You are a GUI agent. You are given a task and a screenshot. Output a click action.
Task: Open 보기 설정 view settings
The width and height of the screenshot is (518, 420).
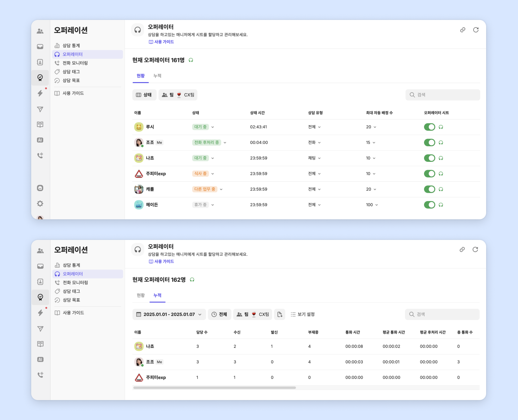pos(302,314)
